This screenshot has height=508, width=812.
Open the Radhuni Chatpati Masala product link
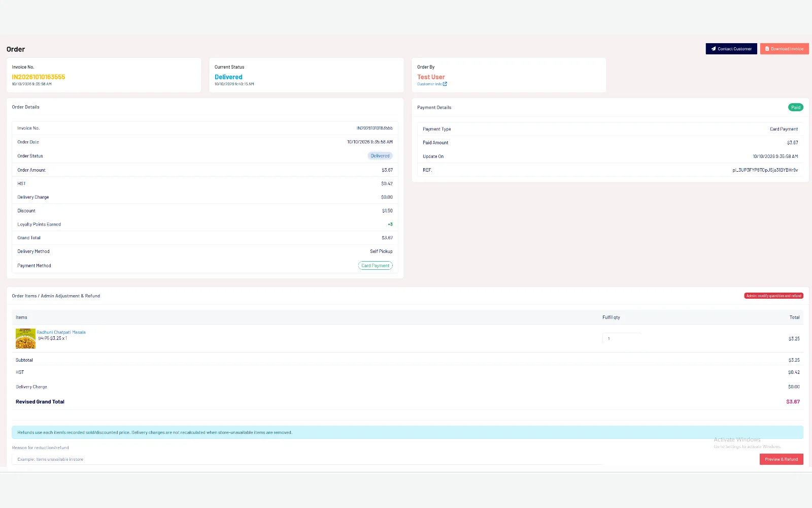[61, 332]
